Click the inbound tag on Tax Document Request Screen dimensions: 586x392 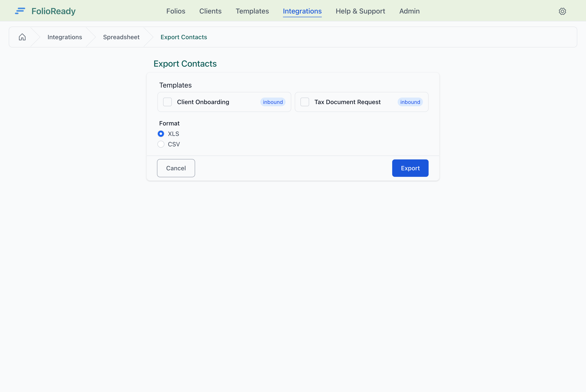[410, 102]
